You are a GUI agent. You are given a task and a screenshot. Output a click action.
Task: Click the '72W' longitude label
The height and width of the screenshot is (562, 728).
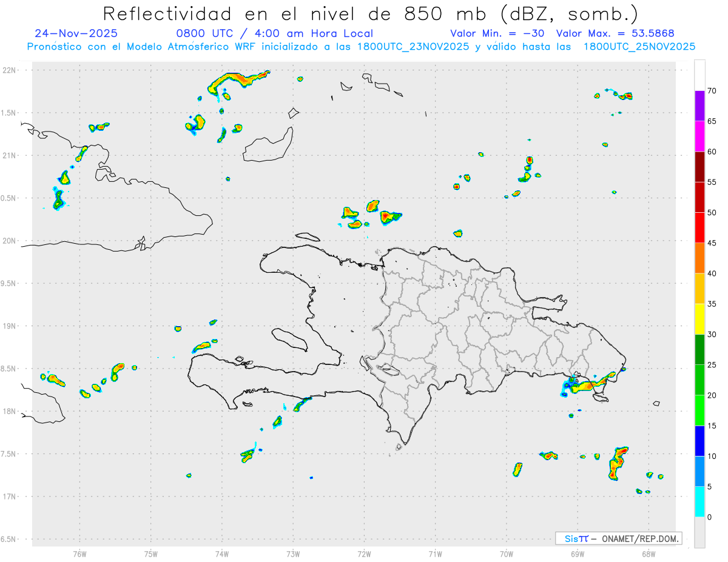coord(364,554)
